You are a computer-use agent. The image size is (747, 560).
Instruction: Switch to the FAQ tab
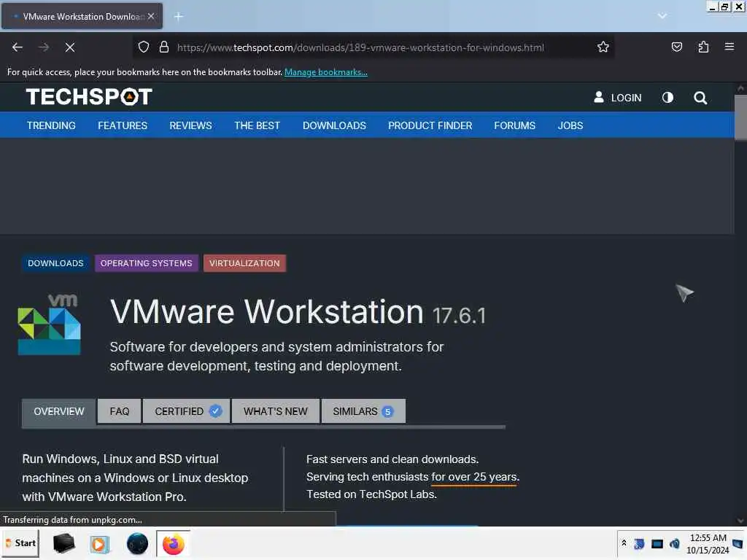[119, 411]
